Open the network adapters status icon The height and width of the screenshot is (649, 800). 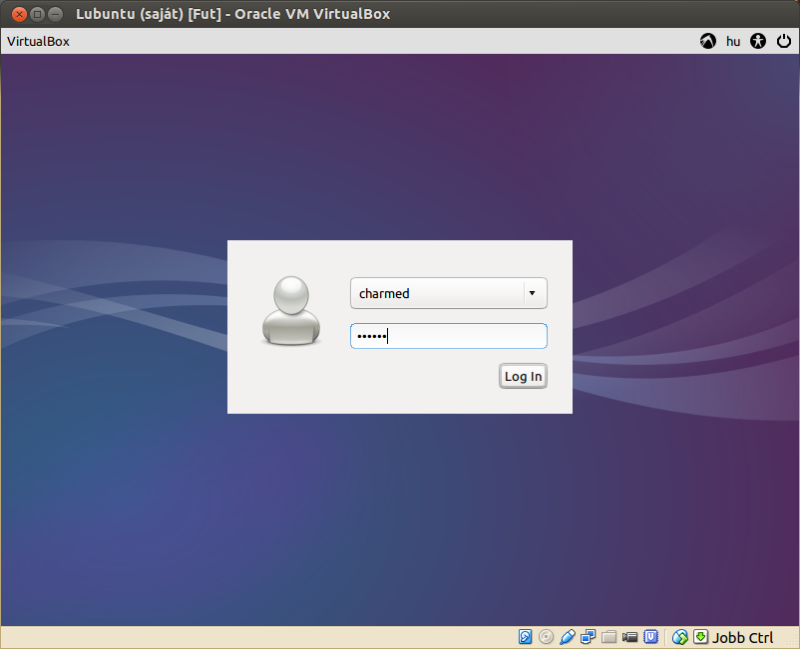click(x=588, y=637)
